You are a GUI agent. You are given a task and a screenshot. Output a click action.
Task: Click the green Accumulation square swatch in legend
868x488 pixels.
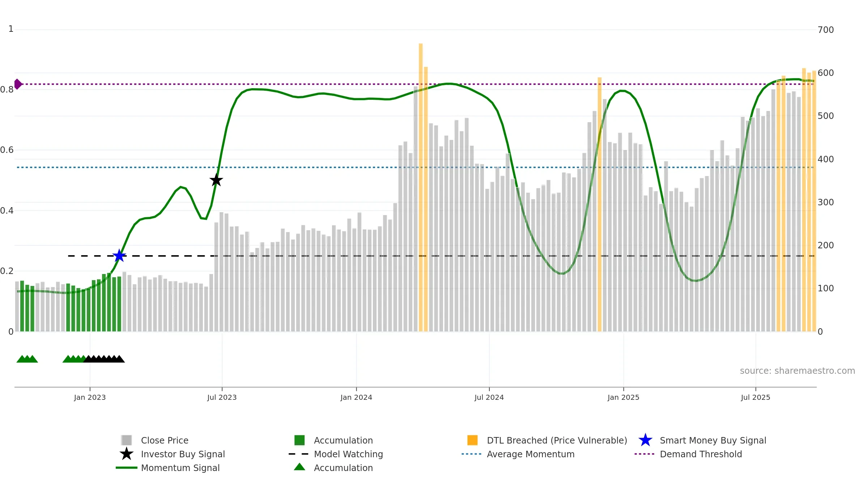click(x=299, y=440)
